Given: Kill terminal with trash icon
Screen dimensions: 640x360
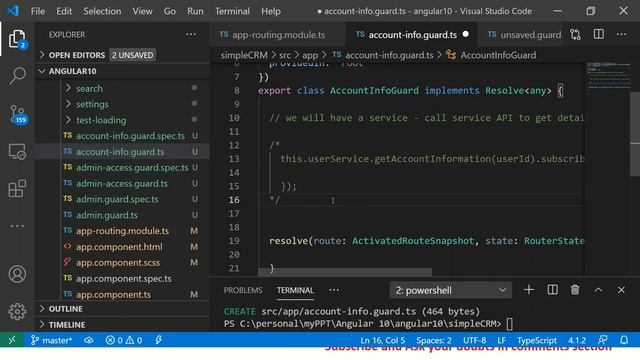Looking at the screenshot, I should click(x=575, y=290).
